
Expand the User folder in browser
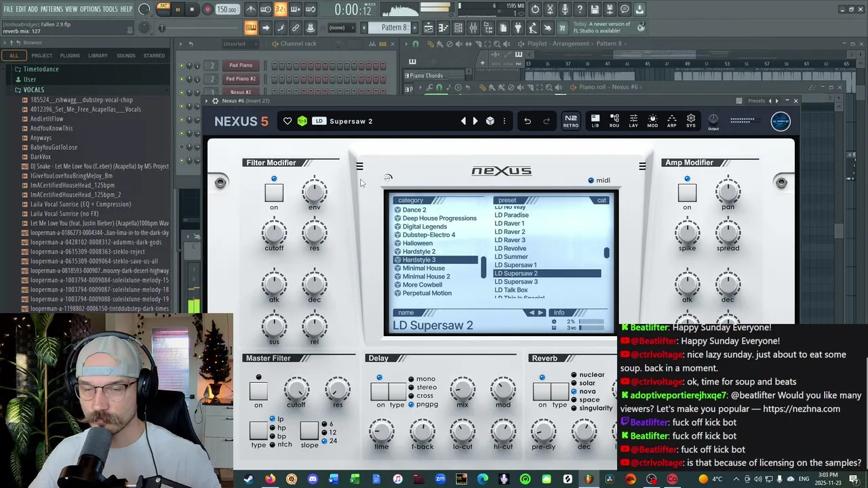pos(30,79)
